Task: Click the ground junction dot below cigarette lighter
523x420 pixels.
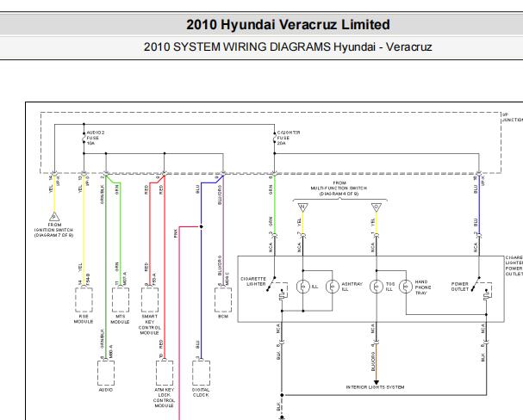Action: tap(282, 395)
